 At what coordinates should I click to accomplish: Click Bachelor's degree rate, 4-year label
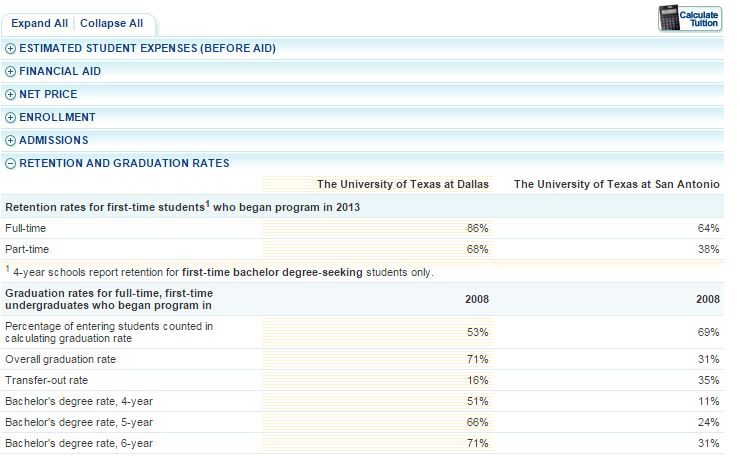[79, 401]
